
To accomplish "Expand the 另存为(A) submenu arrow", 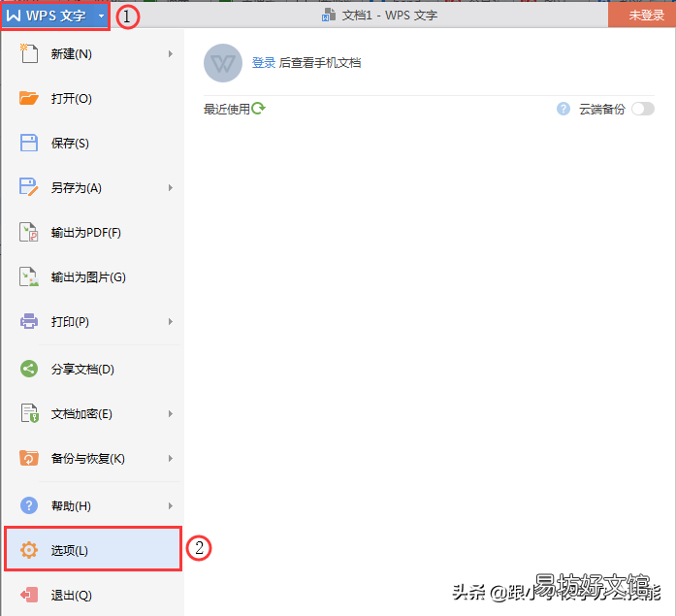I will pos(171,187).
